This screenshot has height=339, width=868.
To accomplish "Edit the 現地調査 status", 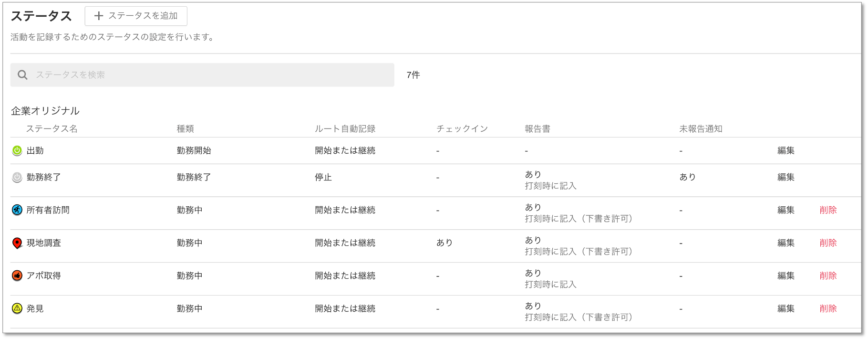I will click(x=785, y=243).
